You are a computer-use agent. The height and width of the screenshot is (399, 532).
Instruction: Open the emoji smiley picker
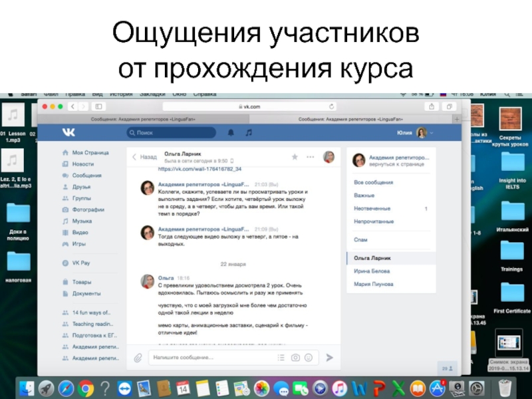click(x=308, y=357)
